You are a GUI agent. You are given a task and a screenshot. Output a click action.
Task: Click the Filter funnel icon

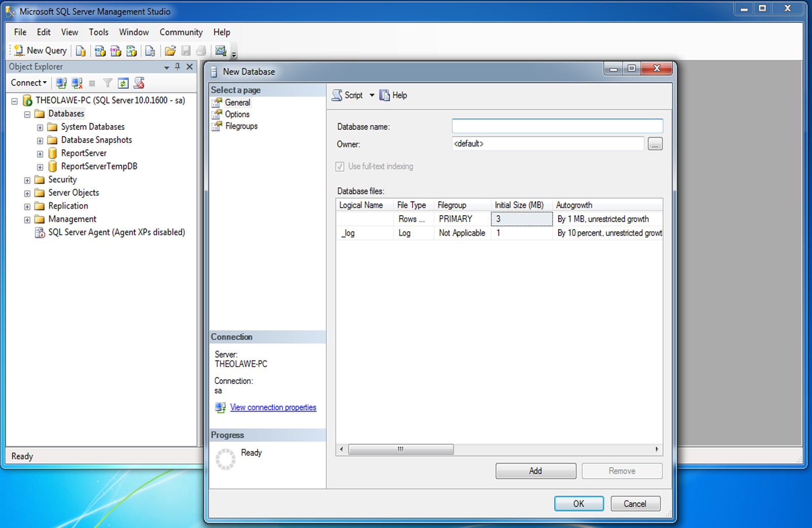tap(108, 83)
